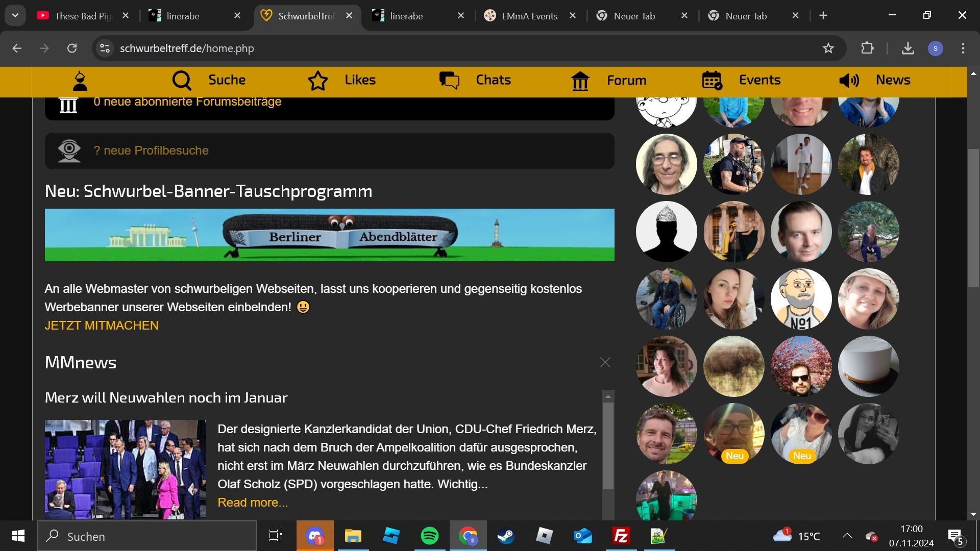Open the Forum building icon

click(x=580, y=81)
